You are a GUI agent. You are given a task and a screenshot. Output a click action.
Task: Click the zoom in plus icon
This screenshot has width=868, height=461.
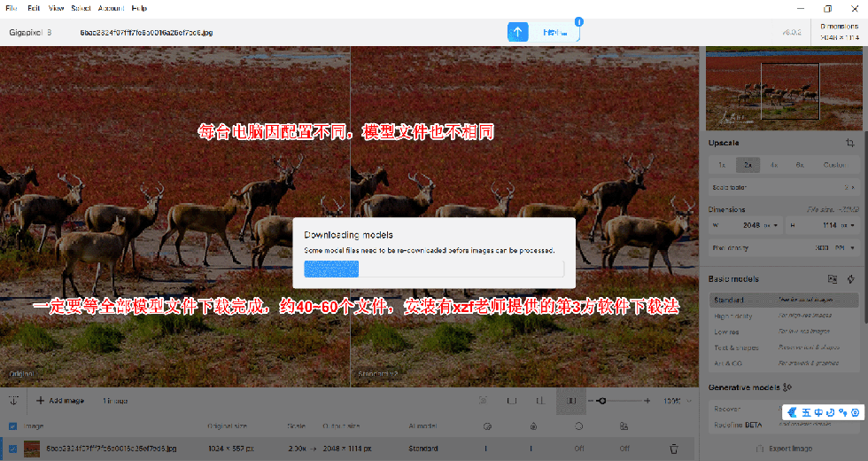click(x=647, y=401)
